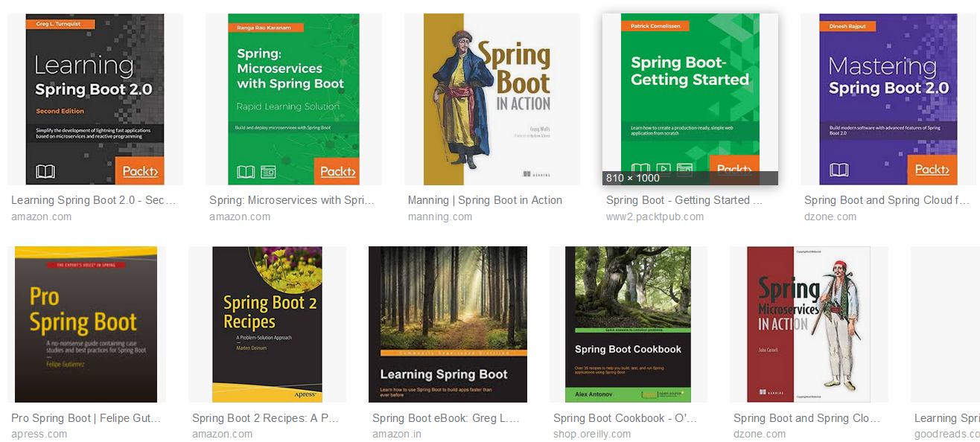
Task: Open the Learning Spring Boot 2.0 book cover
Action: coord(95,99)
